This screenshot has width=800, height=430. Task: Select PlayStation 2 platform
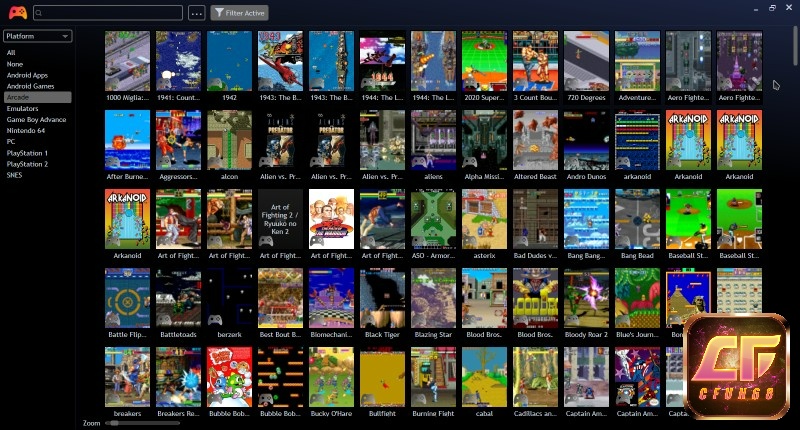(x=27, y=164)
